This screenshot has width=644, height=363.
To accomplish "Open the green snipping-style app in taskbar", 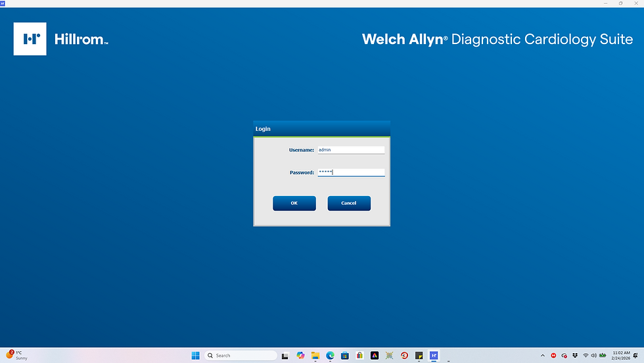I will tap(389, 356).
